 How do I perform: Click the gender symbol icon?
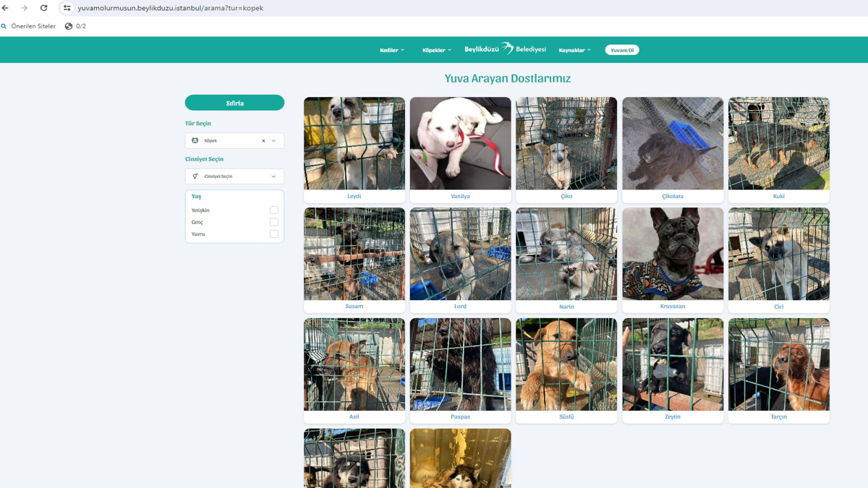195,176
